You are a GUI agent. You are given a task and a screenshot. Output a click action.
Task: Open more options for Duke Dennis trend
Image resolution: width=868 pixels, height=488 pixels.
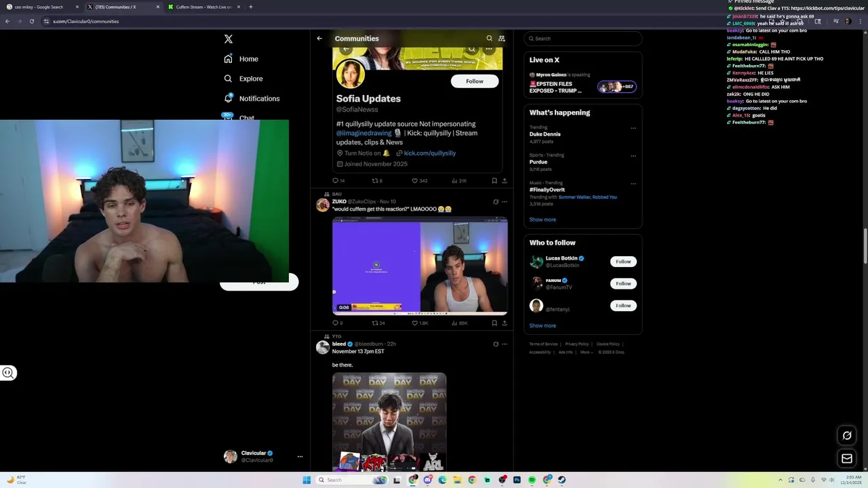point(633,128)
